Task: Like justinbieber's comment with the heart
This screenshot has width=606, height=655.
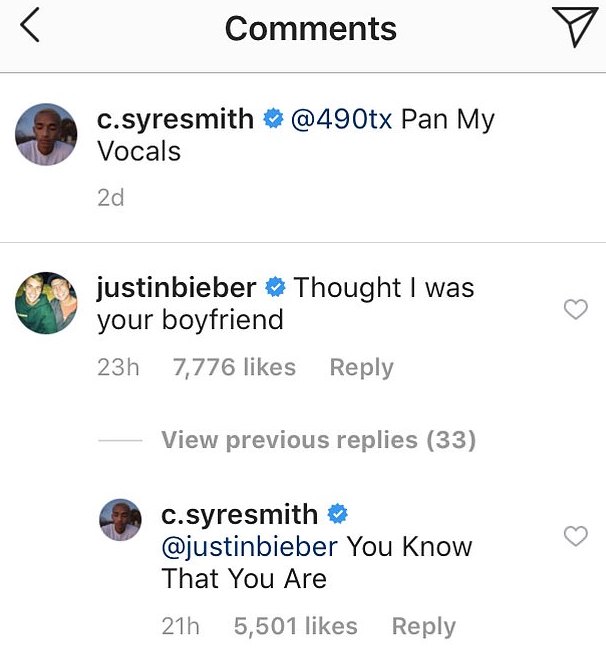Action: click(576, 311)
